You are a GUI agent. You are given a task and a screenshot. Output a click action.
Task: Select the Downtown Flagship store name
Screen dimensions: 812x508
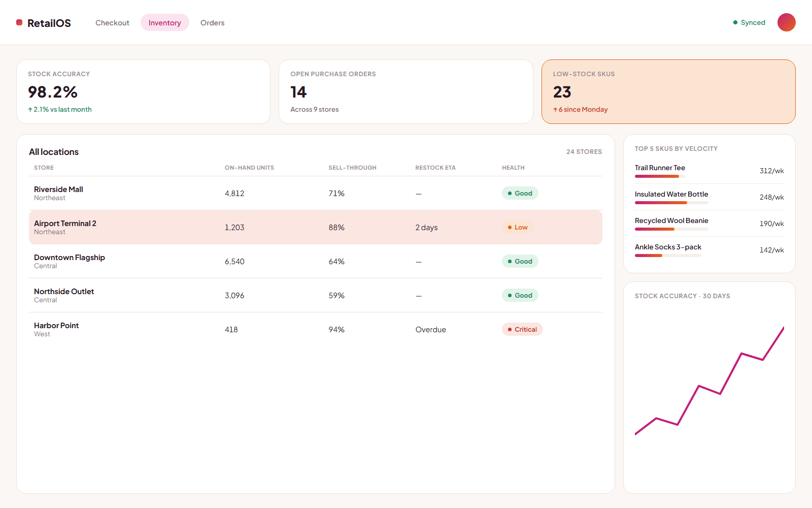[70, 257]
